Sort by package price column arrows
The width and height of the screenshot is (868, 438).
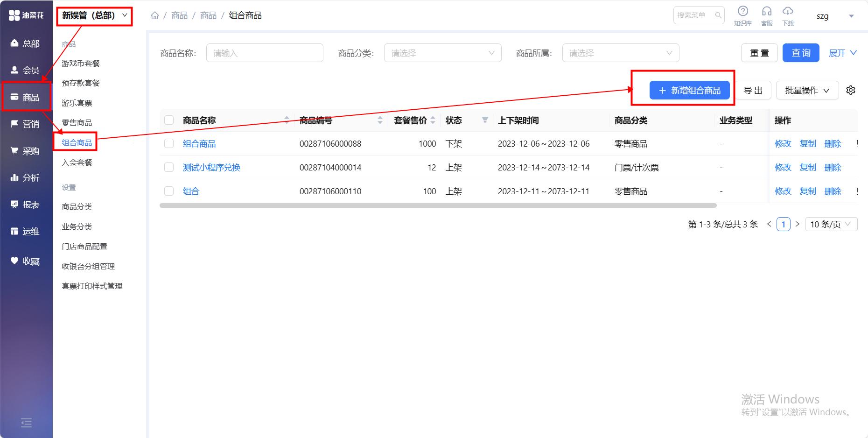click(x=433, y=120)
